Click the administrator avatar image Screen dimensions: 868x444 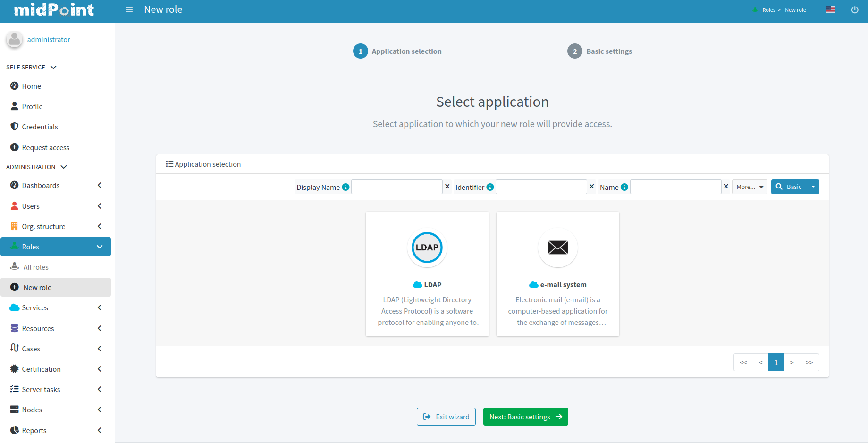pos(14,40)
